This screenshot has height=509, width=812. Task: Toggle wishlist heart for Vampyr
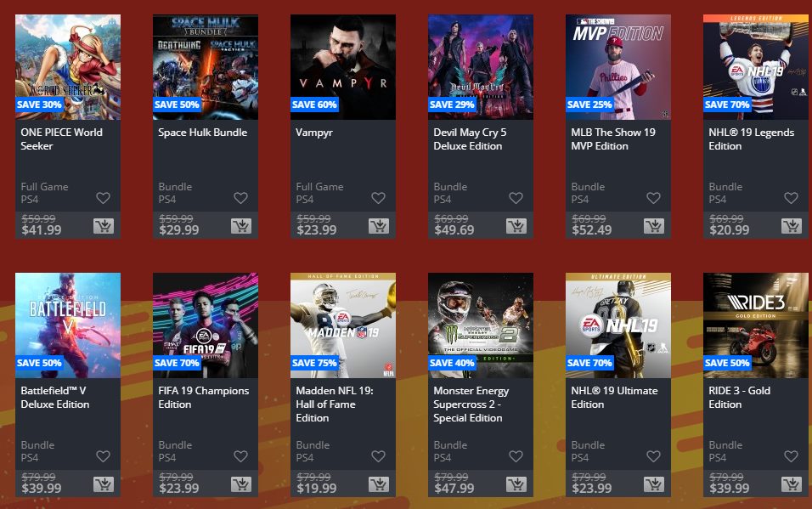[379, 198]
